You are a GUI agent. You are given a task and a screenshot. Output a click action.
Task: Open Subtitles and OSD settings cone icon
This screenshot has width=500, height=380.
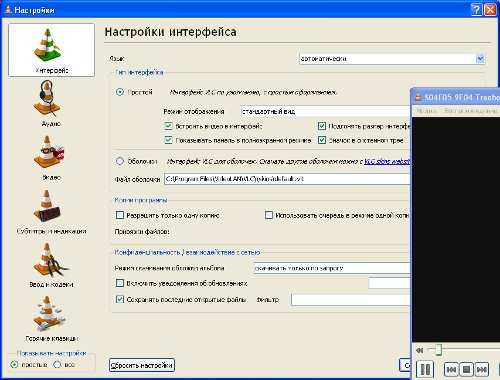(47, 206)
